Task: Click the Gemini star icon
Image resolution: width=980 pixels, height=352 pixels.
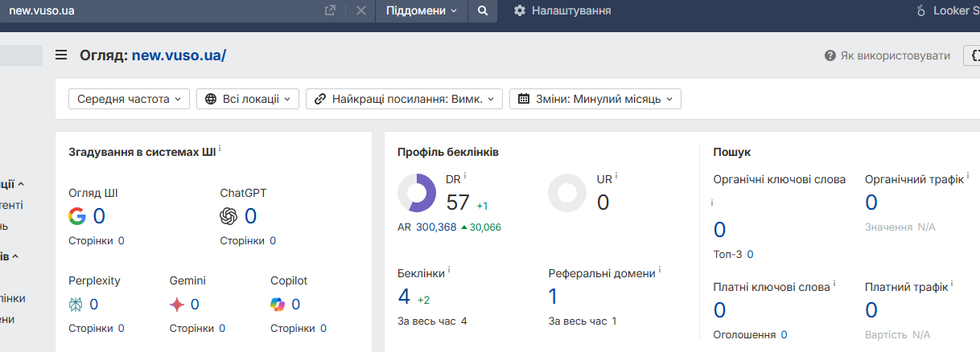Action: (177, 305)
